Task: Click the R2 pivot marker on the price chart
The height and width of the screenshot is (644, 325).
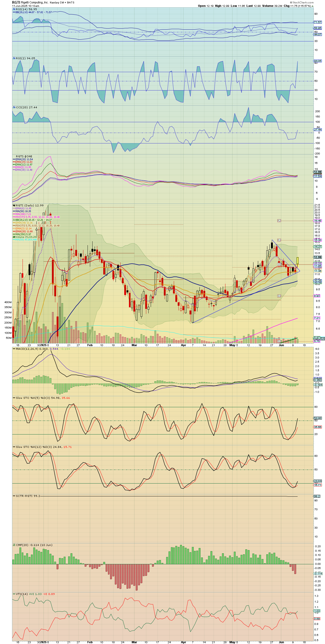Action: [279, 221]
